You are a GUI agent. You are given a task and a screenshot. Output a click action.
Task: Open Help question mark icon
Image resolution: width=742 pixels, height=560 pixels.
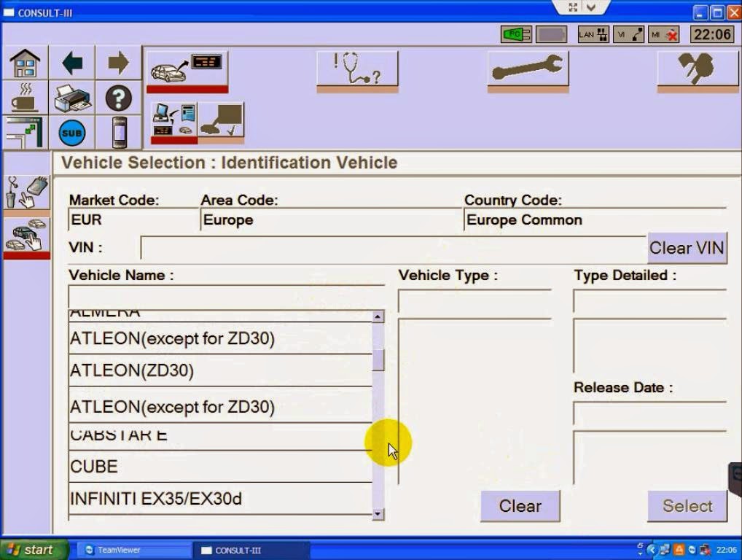tap(118, 98)
